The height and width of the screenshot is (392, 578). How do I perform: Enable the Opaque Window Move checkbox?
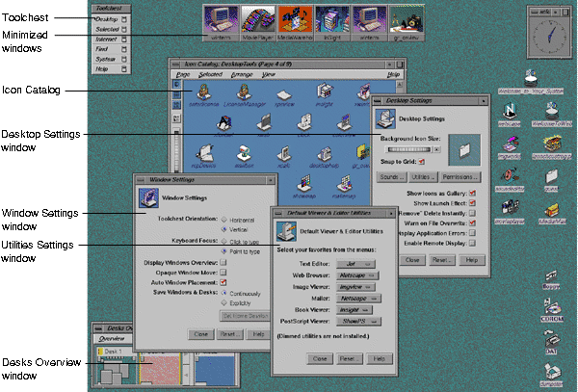[x=223, y=273]
